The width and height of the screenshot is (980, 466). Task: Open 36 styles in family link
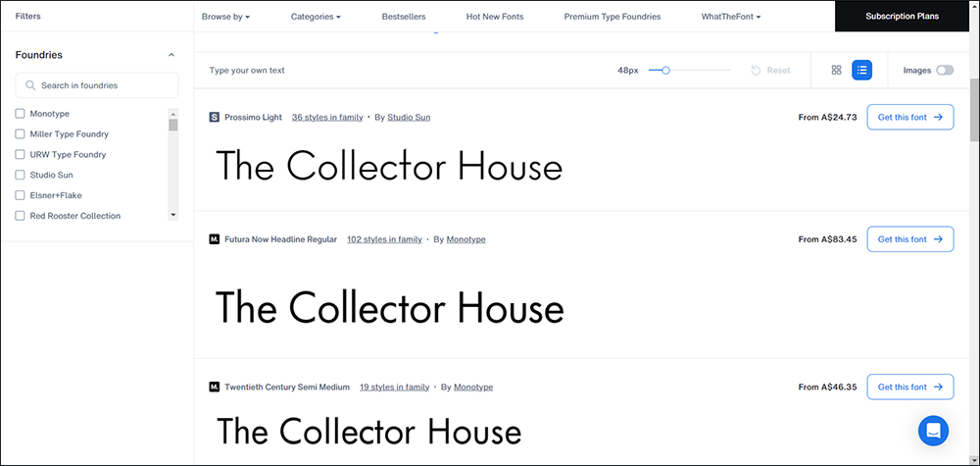[327, 117]
